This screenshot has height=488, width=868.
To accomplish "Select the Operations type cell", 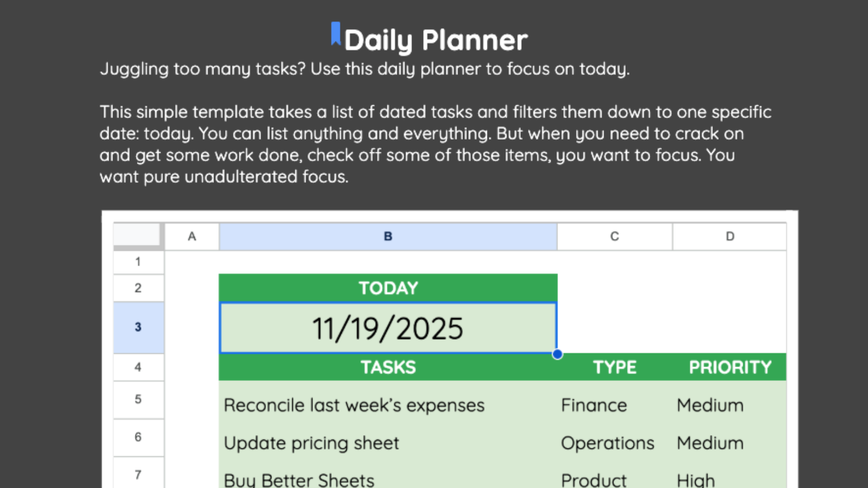I will pos(608,443).
